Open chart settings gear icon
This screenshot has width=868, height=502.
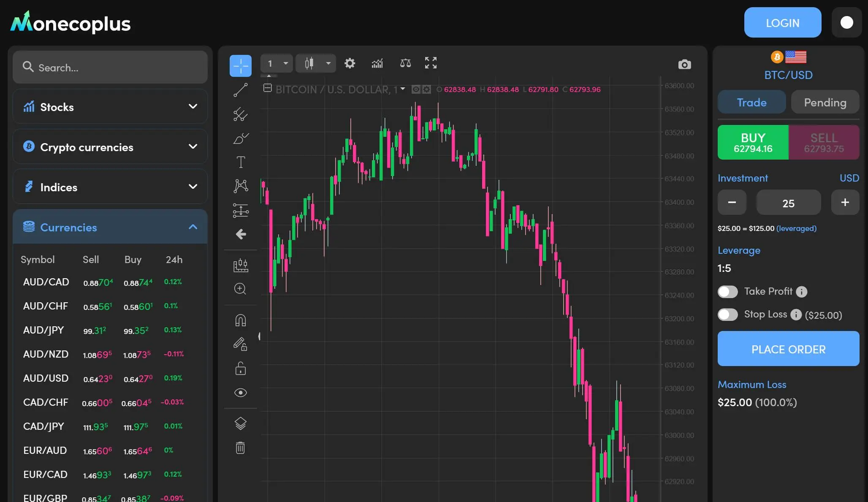(350, 63)
